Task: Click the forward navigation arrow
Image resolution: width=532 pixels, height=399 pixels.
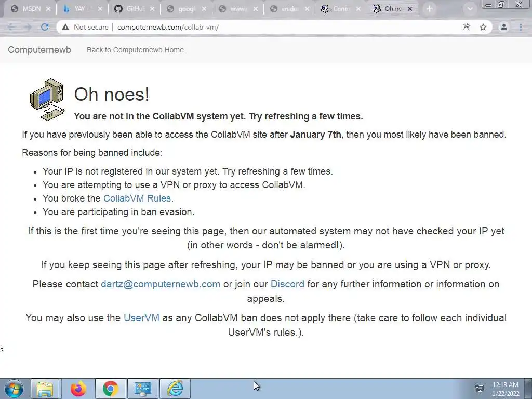Action: [x=28, y=27]
